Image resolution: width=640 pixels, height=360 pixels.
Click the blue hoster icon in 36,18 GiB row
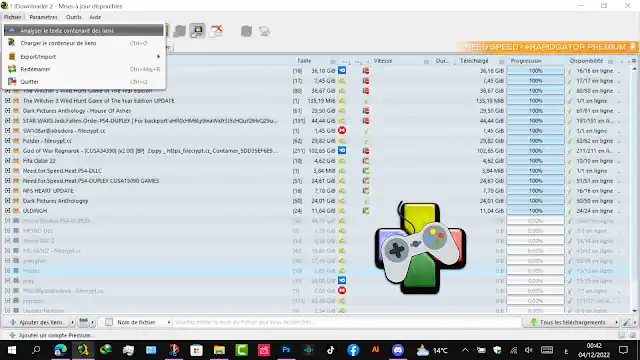coord(342,71)
